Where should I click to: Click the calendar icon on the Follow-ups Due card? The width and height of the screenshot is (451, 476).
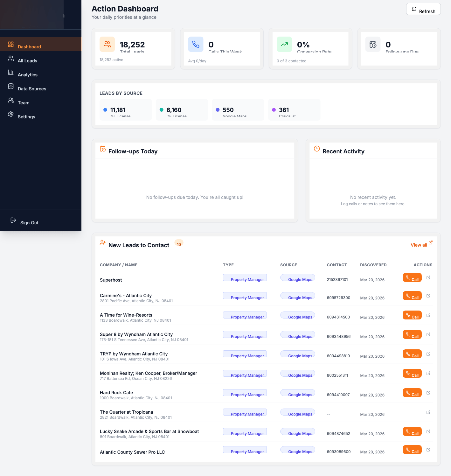pos(373,44)
